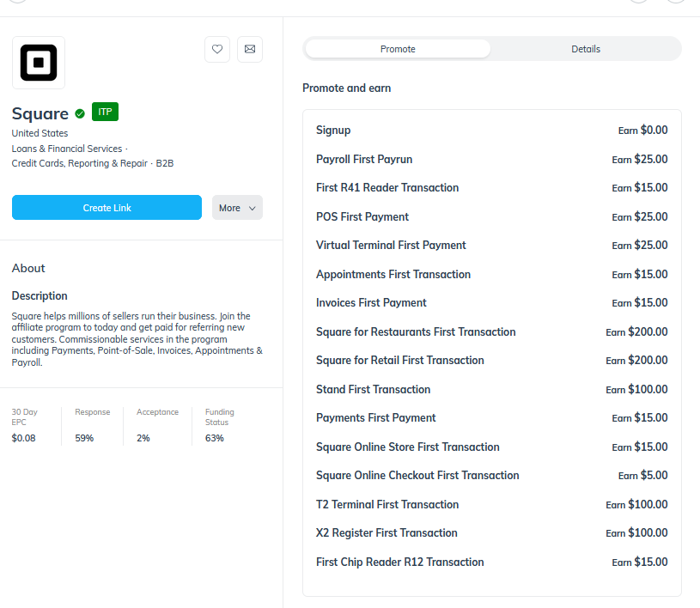Open the Details tab

[586, 49]
